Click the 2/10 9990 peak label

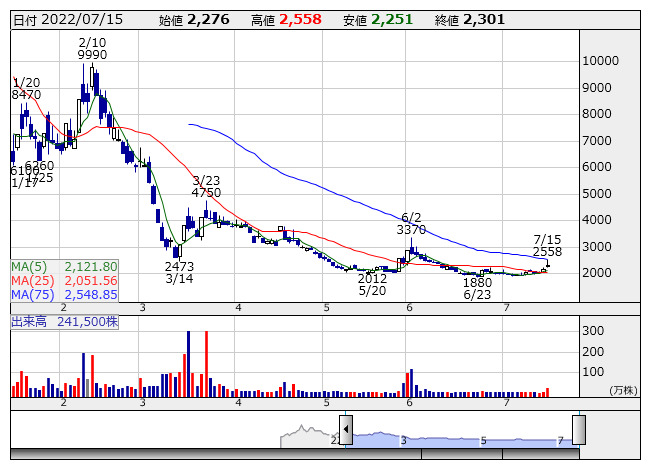pos(92,49)
